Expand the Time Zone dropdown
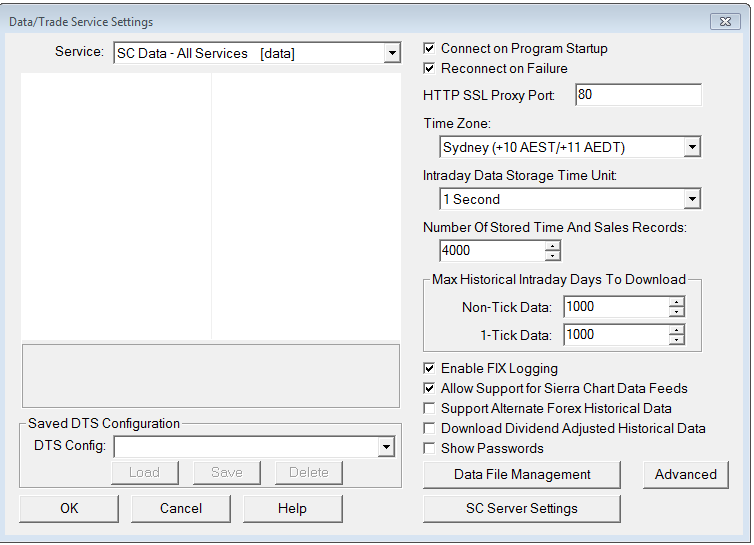 [692, 147]
